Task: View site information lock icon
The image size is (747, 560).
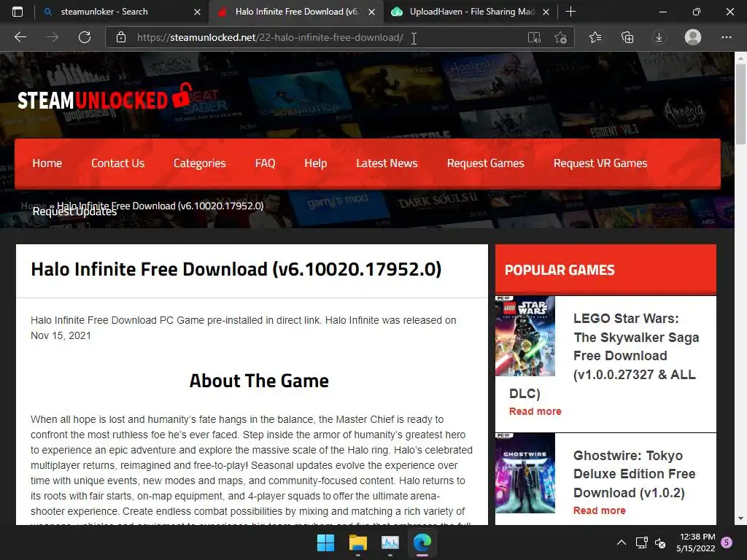Action: [121, 37]
